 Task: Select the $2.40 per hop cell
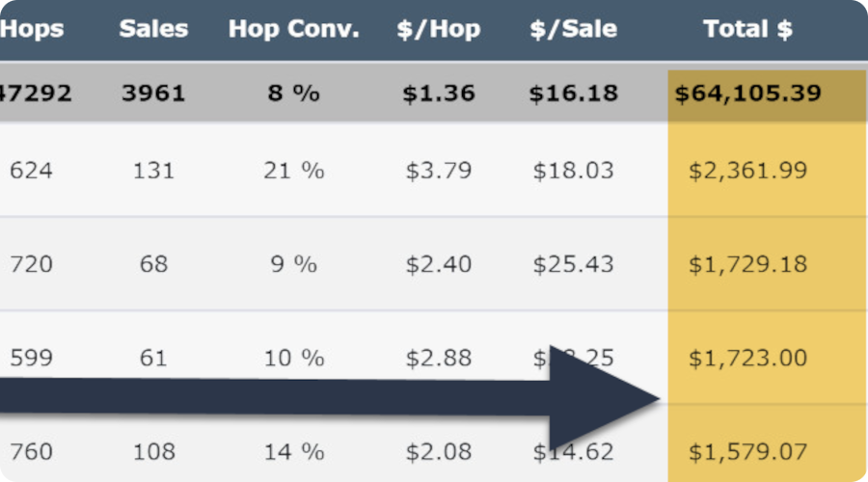[438, 264]
